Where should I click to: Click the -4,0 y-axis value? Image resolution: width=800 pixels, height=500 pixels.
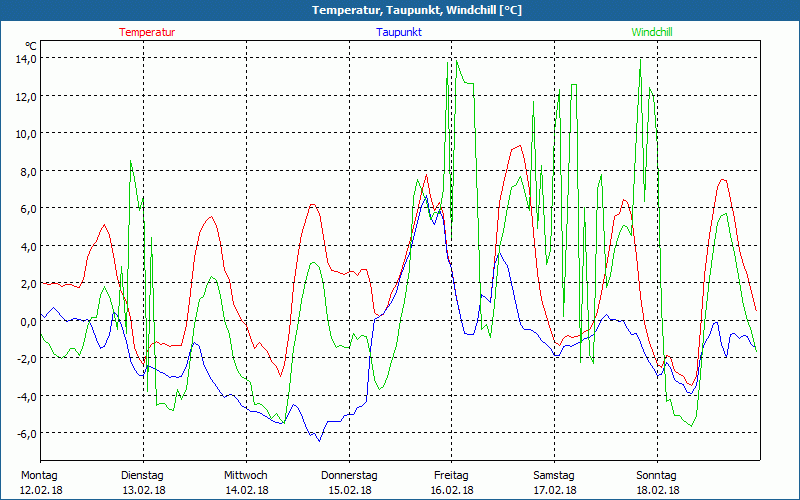click(x=26, y=396)
